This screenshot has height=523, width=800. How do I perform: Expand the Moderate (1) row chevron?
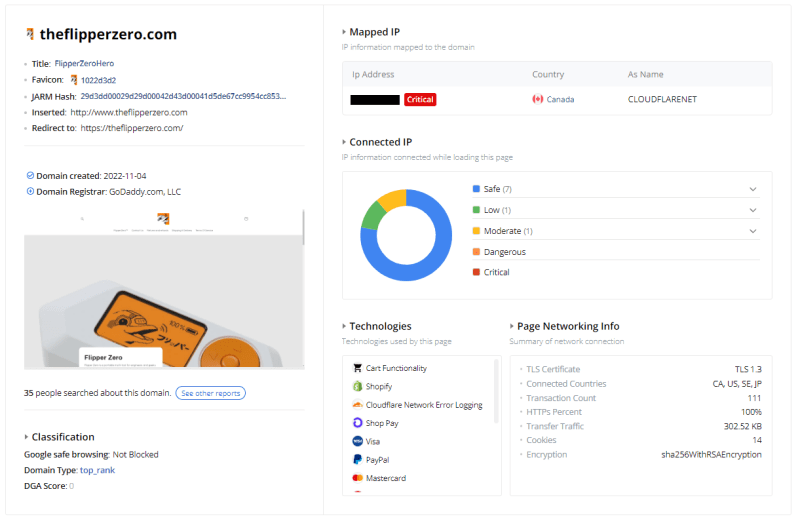(x=753, y=231)
